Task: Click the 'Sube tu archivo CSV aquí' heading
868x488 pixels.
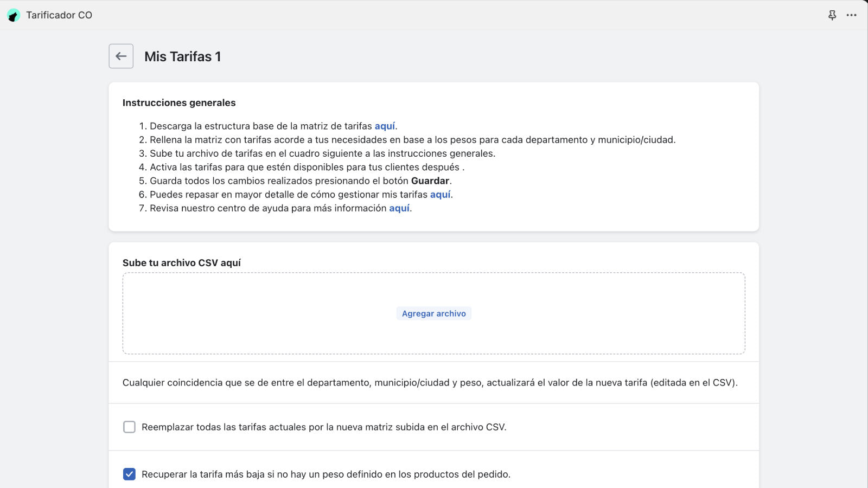Action: [182, 262]
